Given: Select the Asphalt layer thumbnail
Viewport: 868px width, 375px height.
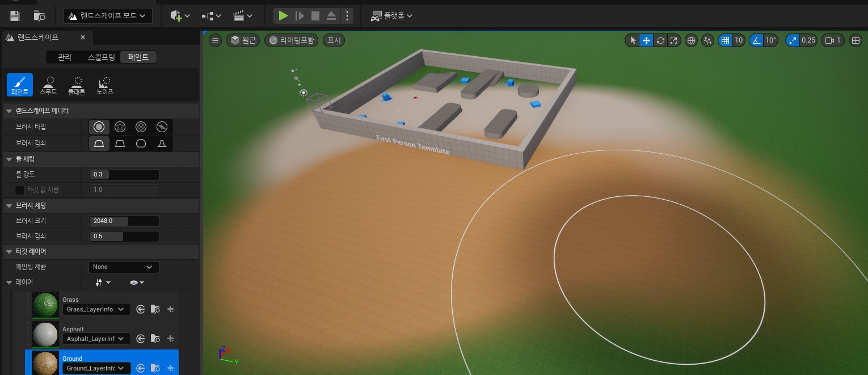Looking at the screenshot, I should point(45,335).
